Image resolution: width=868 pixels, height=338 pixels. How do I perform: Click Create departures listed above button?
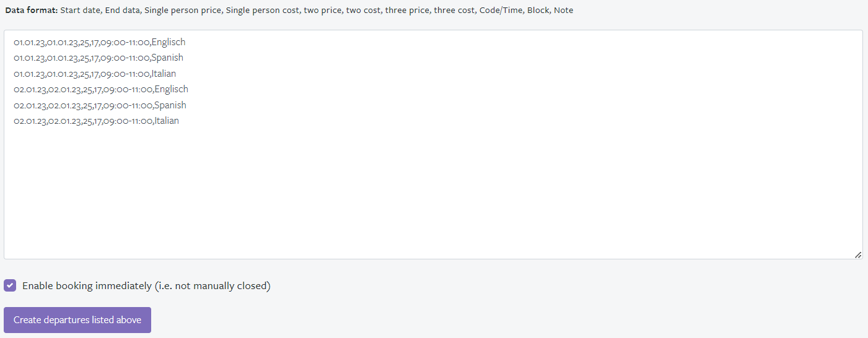(x=77, y=320)
